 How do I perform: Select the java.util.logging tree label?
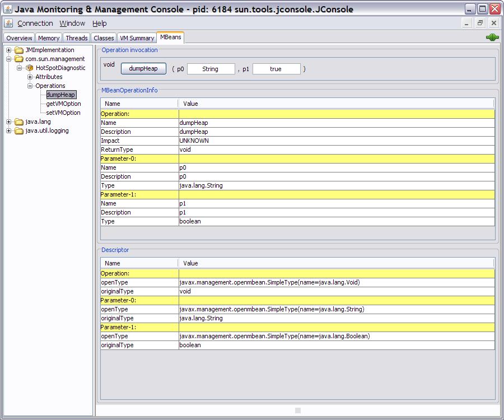(47, 131)
